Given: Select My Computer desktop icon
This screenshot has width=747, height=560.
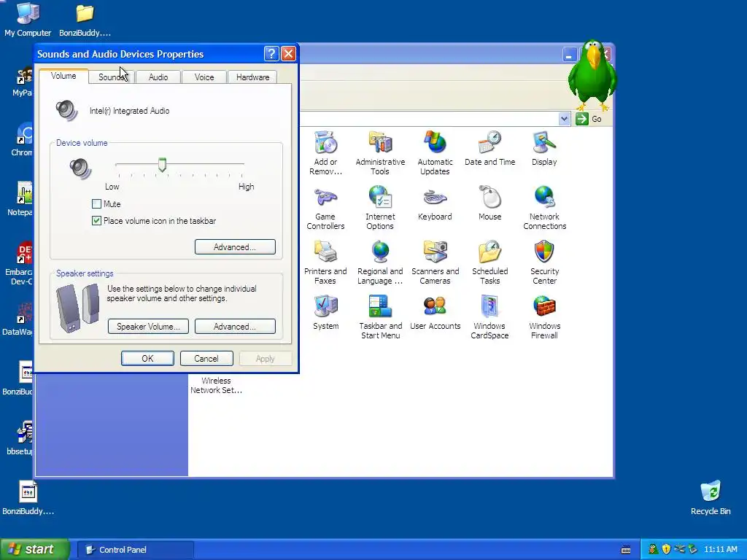Looking at the screenshot, I should (28, 19).
